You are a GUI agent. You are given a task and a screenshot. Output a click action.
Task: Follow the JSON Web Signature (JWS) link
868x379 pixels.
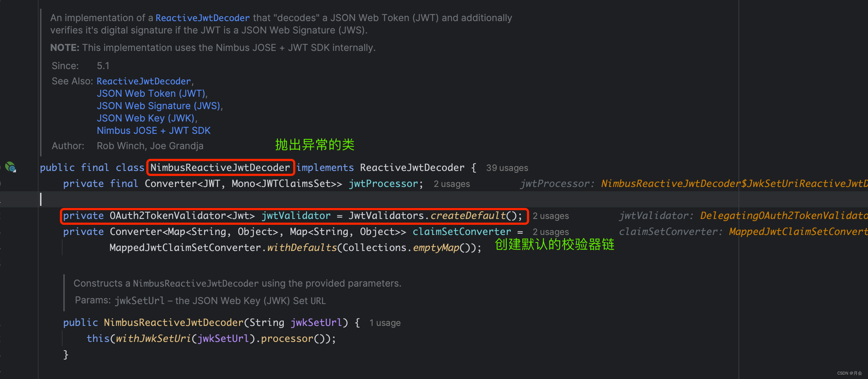coord(159,106)
